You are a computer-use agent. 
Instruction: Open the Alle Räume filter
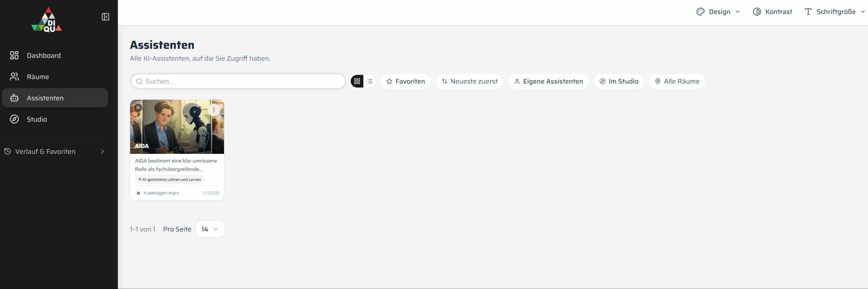[677, 81]
